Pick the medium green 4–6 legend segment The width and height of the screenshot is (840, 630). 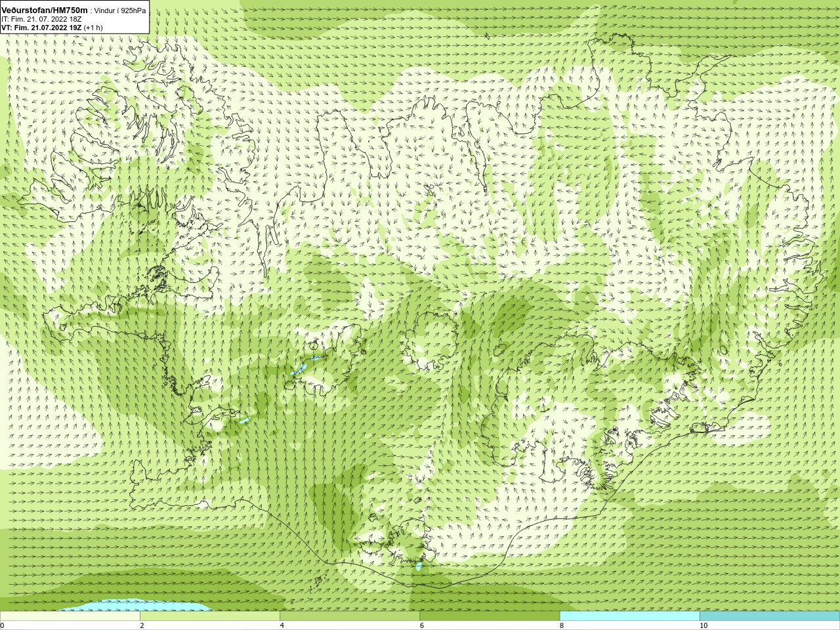coord(350,616)
